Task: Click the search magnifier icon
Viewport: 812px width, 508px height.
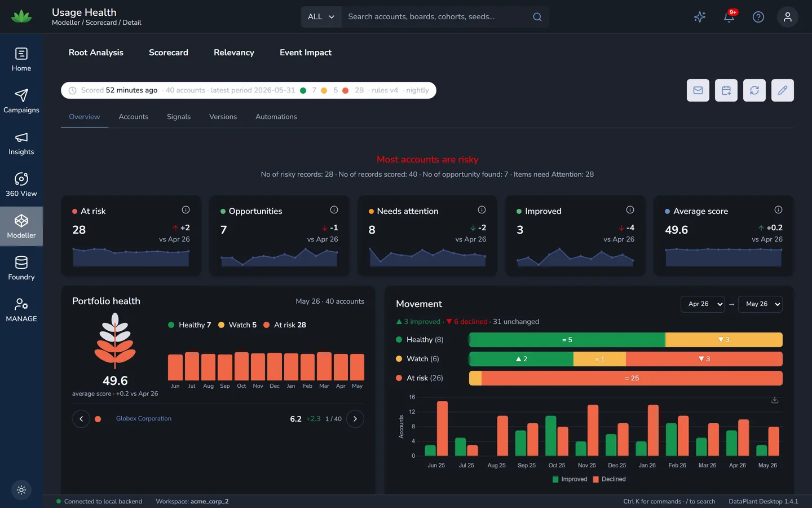Action: pyautogui.click(x=537, y=17)
